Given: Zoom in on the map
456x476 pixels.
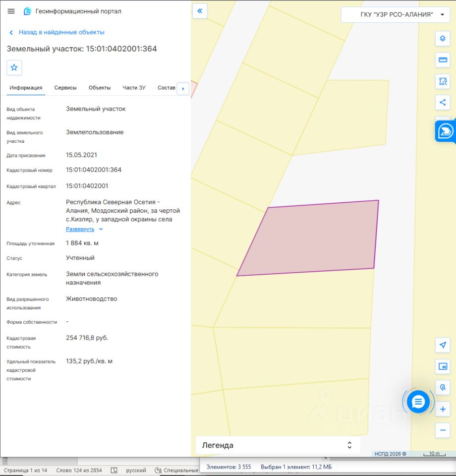Looking at the screenshot, I should point(443,409).
